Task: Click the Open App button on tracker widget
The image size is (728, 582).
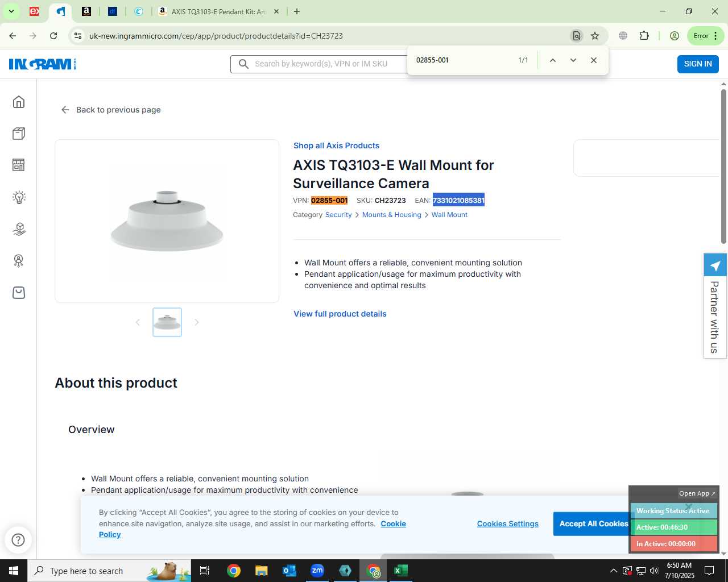Action: [x=697, y=493]
